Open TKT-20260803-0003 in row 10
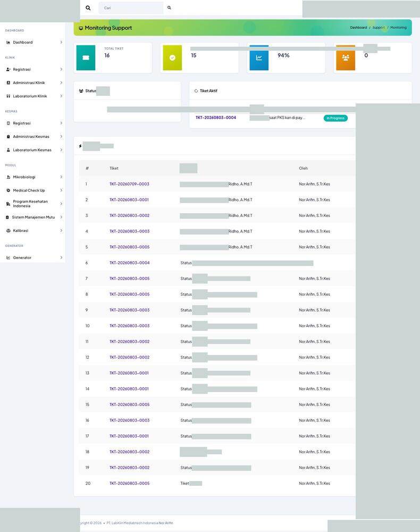 (129, 326)
